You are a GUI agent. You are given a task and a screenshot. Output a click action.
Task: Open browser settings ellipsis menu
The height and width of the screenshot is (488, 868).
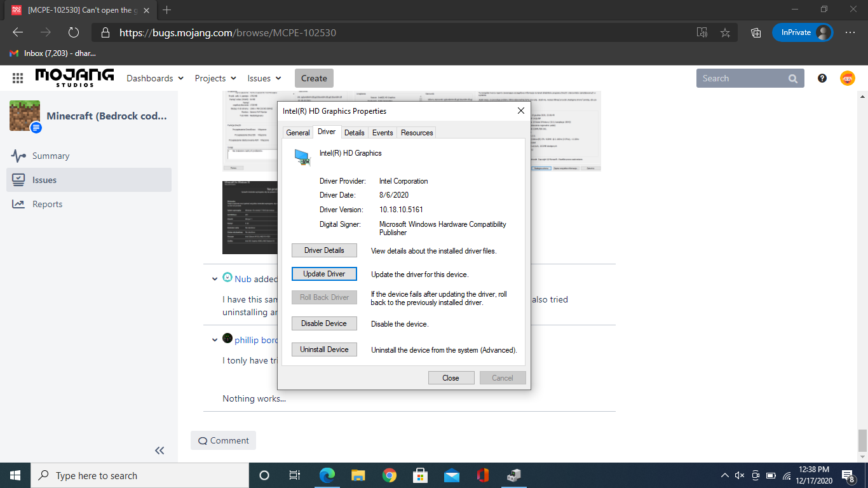click(850, 32)
